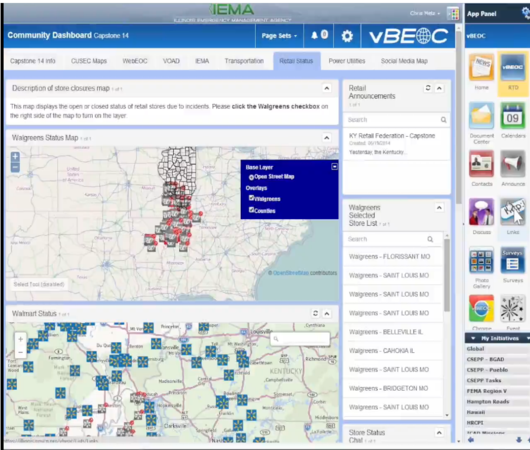Toggle the Walgreens overlay checkbox
The height and width of the screenshot is (450, 530).
(x=251, y=198)
